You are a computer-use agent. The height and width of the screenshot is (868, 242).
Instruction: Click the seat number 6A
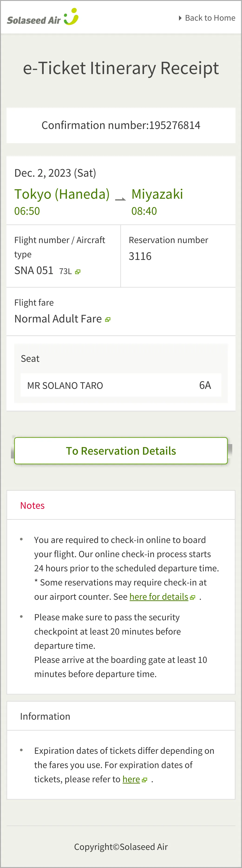(x=205, y=385)
